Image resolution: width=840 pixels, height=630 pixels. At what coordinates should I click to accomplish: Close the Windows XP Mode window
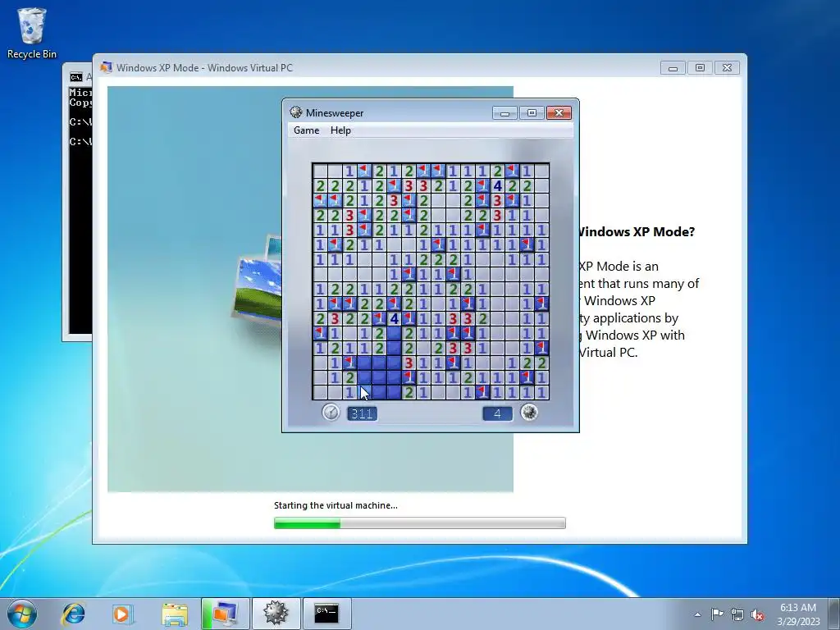(x=727, y=67)
